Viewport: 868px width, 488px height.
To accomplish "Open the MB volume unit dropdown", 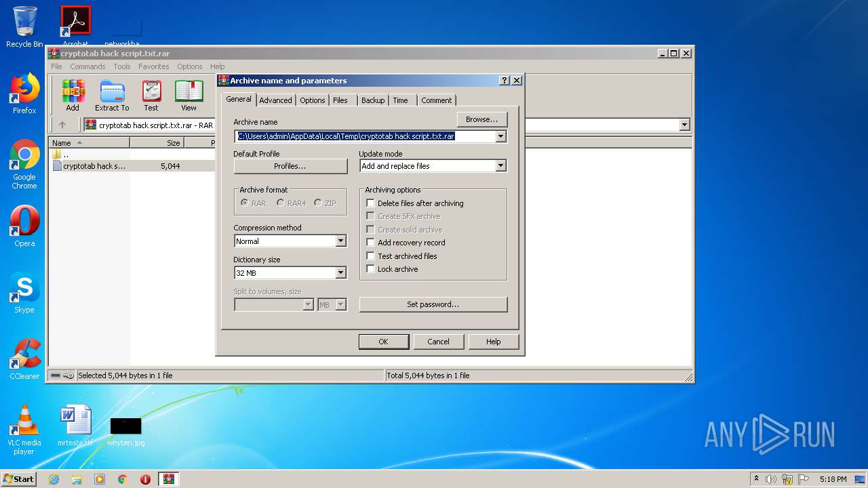I will 340,305.
